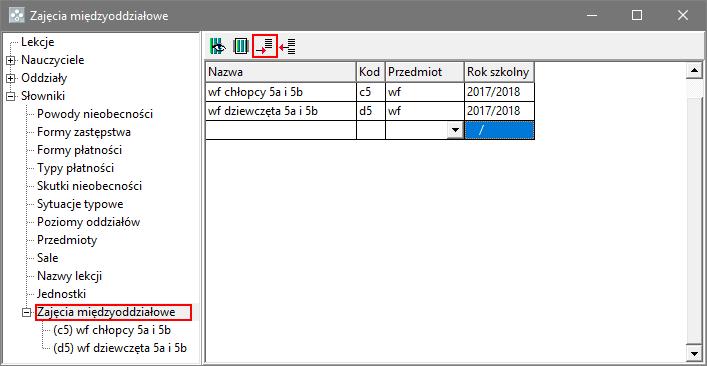Image resolution: width=707 pixels, height=366 pixels.
Task: Click the insert row arrow icon
Action: 265,46
